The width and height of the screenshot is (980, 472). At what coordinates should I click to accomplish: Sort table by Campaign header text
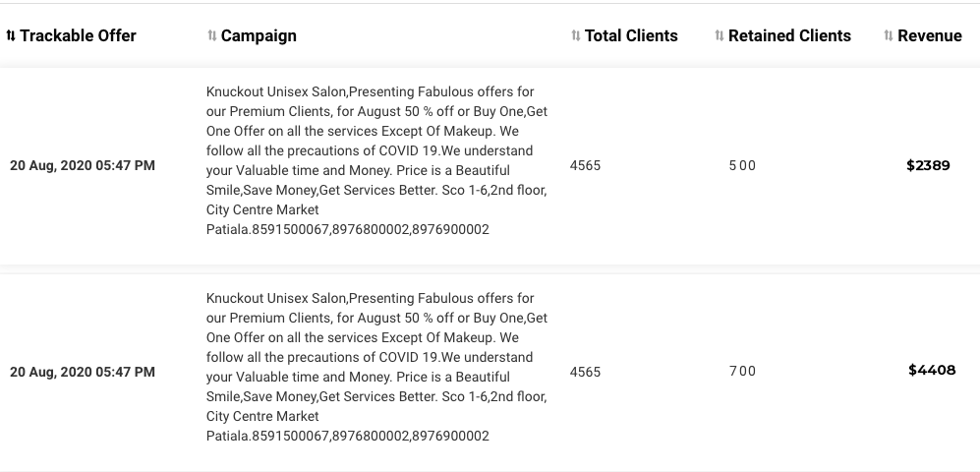coord(259,36)
